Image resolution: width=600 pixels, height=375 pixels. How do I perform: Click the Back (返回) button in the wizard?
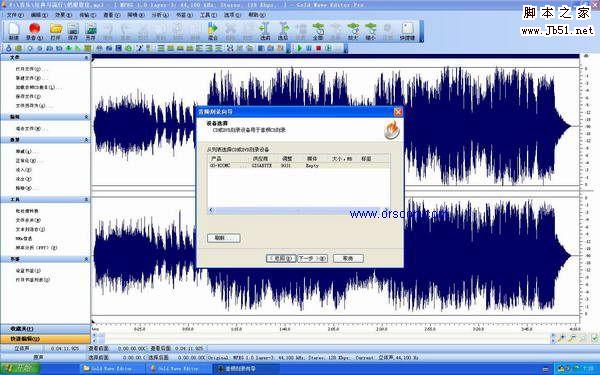pyautogui.click(x=281, y=258)
